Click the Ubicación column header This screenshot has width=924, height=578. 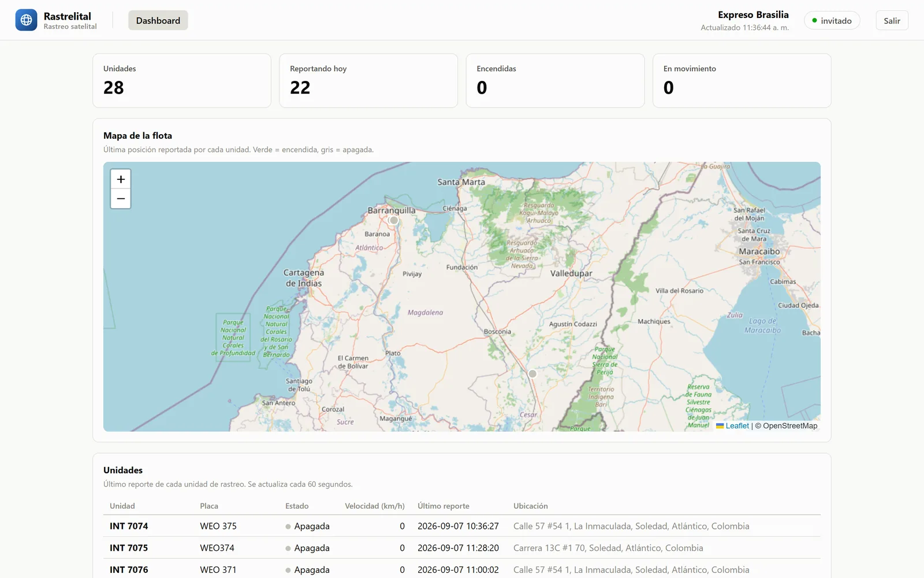[x=531, y=506]
